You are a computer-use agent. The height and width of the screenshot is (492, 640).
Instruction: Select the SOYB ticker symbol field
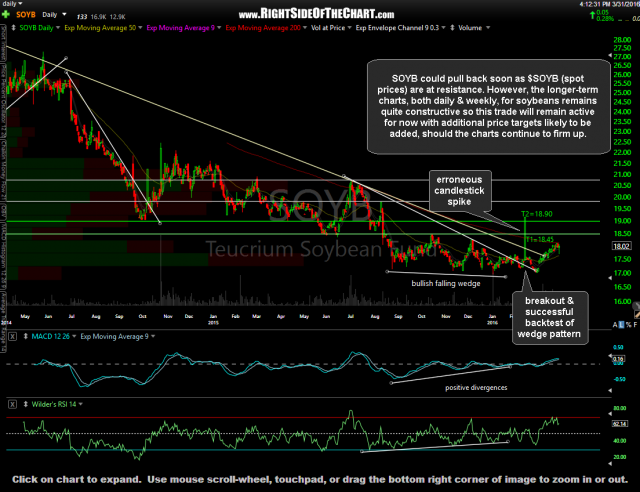click(x=26, y=15)
